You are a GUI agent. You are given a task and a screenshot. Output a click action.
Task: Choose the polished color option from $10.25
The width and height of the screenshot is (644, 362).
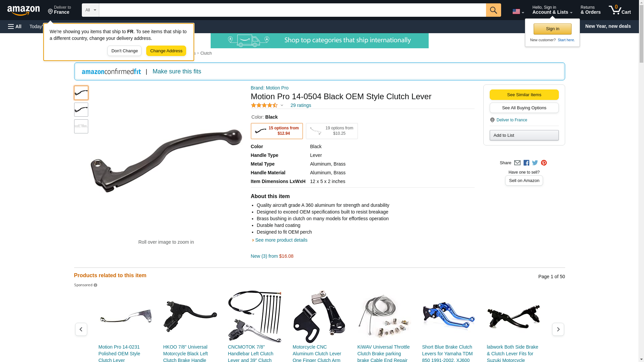pyautogui.click(x=332, y=131)
